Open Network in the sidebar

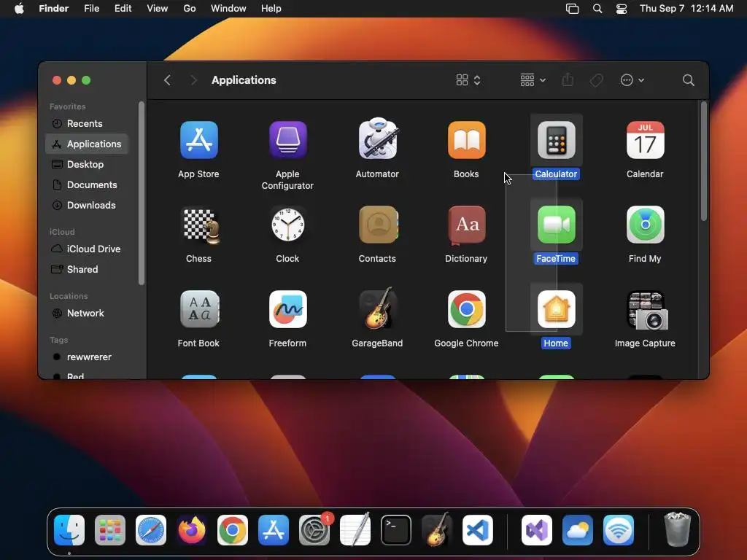coord(87,313)
